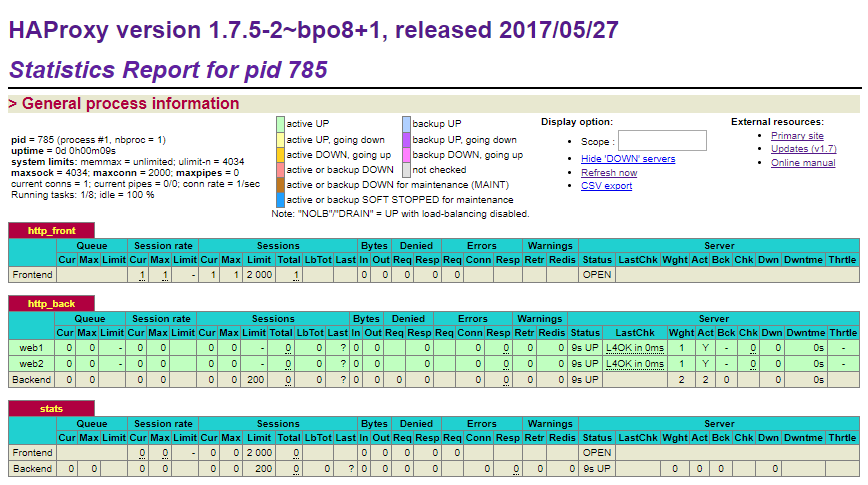Open the Updates (v1.7) link
The height and width of the screenshot is (485, 868).
[803, 149]
